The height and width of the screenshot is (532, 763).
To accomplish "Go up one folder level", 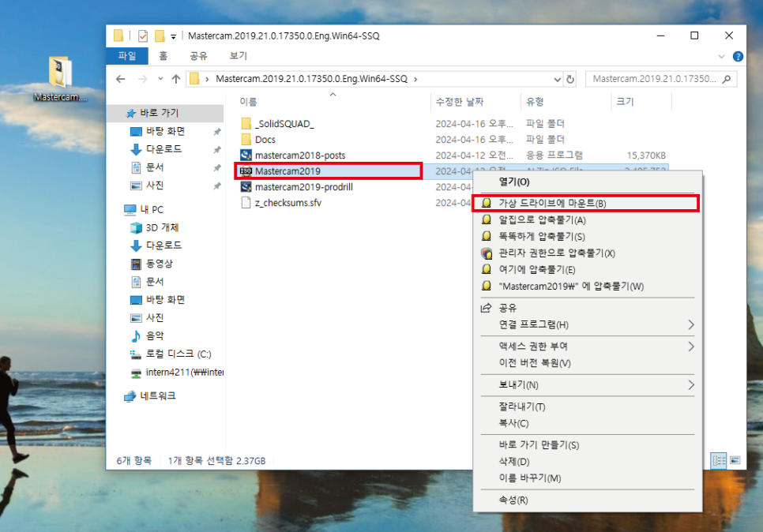I will [176, 79].
